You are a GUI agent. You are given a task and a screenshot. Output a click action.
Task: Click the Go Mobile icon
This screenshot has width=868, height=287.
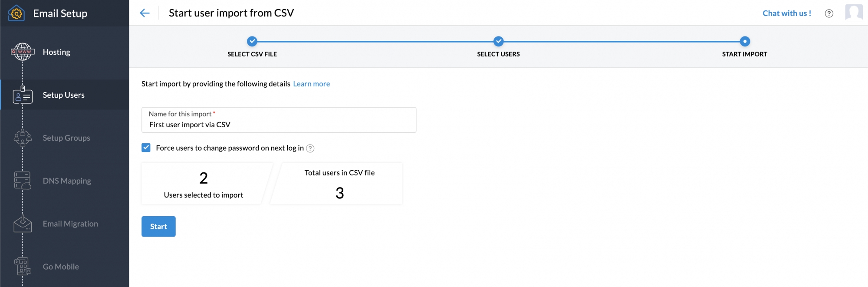coord(23,267)
